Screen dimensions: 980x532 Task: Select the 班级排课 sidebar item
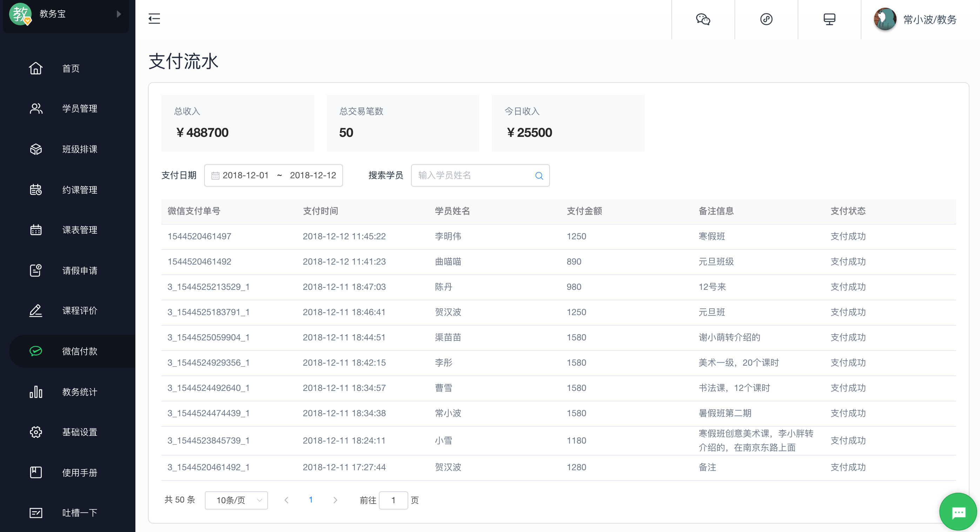pyautogui.click(x=80, y=149)
